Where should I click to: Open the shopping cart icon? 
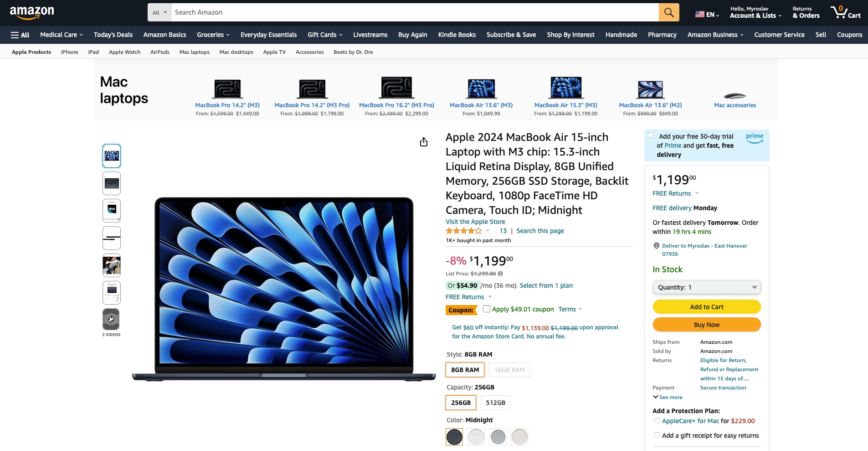845,12
